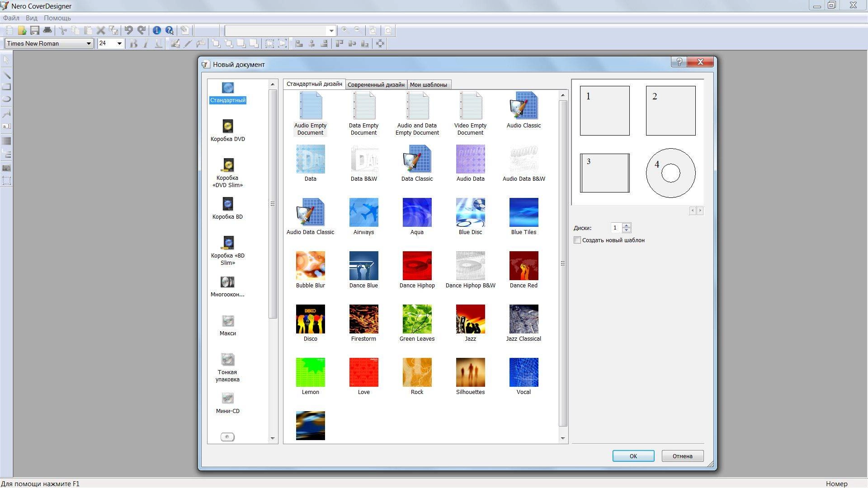Choose the Коробка DVD case type
This screenshot has width=868, height=488.
point(227,131)
